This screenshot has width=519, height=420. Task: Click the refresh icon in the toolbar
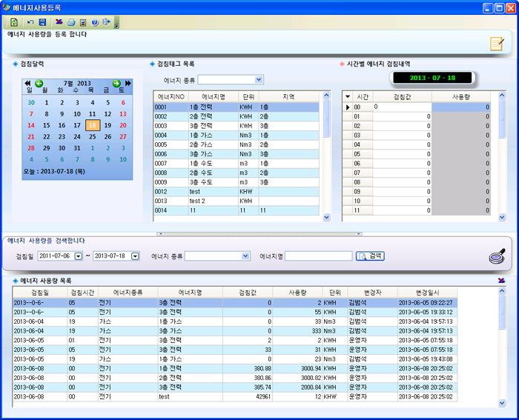tap(14, 22)
